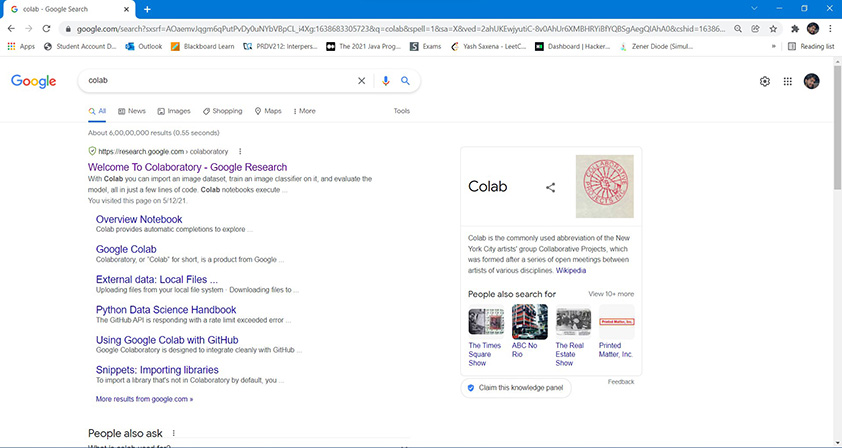This screenshot has height=448, width=842.
Task: Open the ABC No Rio thumbnail
Action: click(x=529, y=322)
